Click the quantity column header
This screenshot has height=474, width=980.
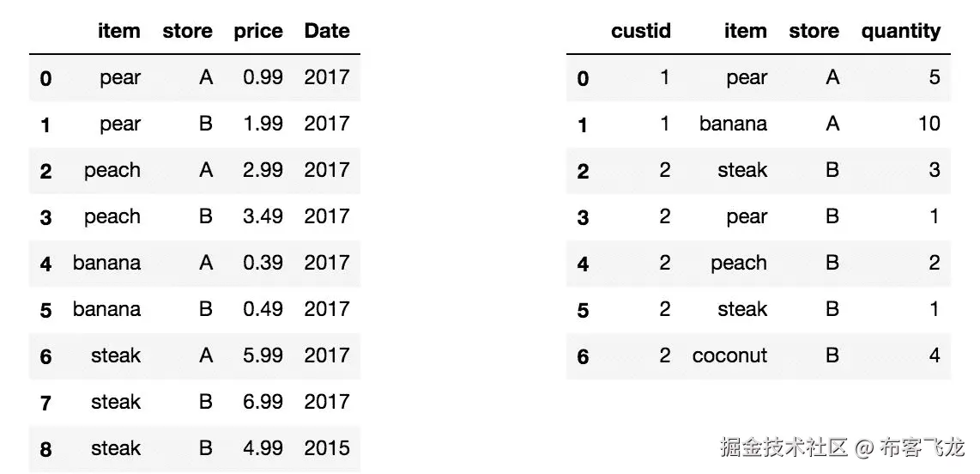(900, 31)
